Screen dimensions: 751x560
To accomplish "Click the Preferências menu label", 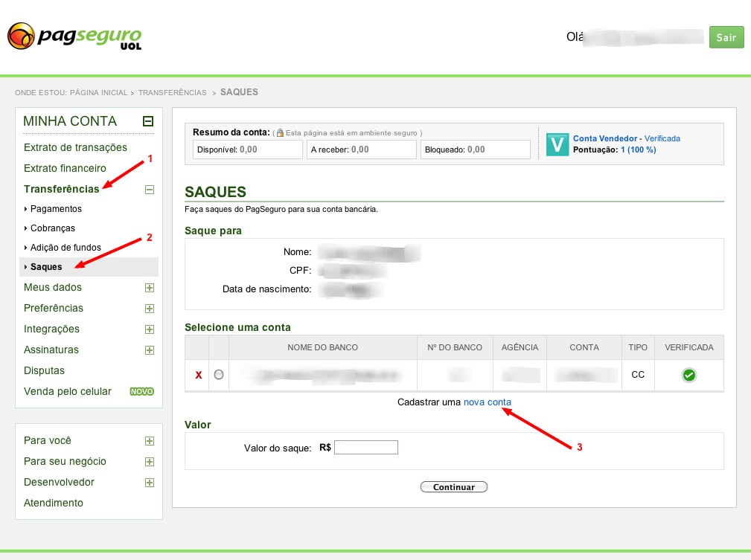I will (x=54, y=308).
